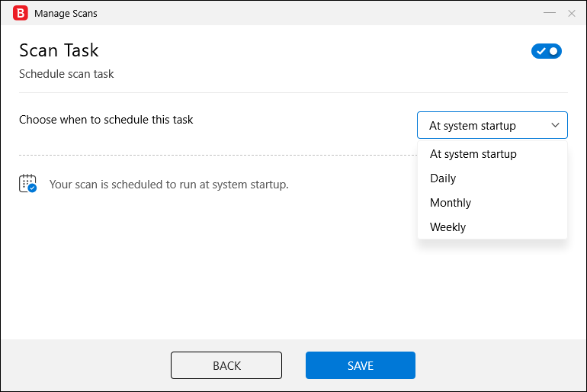Click the Schedule scan task subtitle
Image resolution: width=587 pixels, height=392 pixels.
pyautogui.click(x=66, y=74)
